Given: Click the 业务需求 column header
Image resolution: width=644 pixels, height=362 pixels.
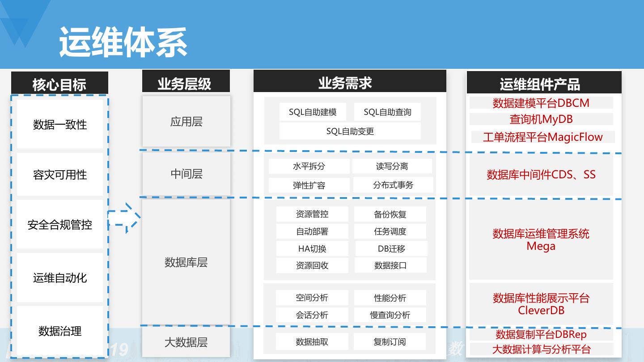Looking at the screenshot, I should coord(350,81).
